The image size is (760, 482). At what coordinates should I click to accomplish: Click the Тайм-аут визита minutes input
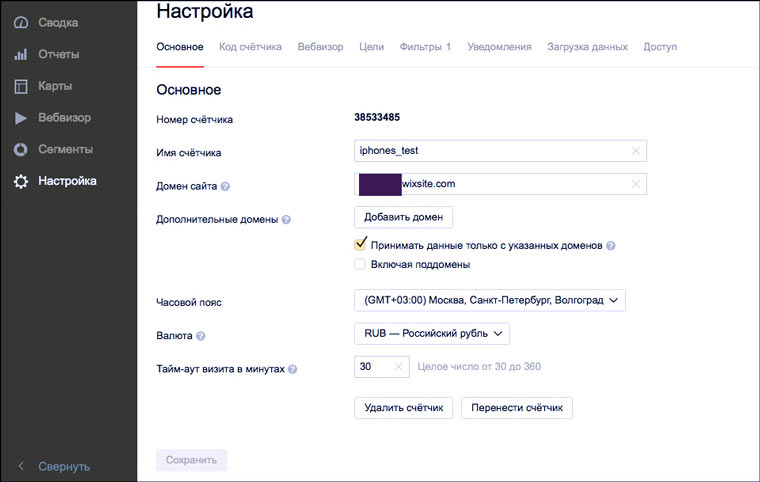click(x=382, y=367)
